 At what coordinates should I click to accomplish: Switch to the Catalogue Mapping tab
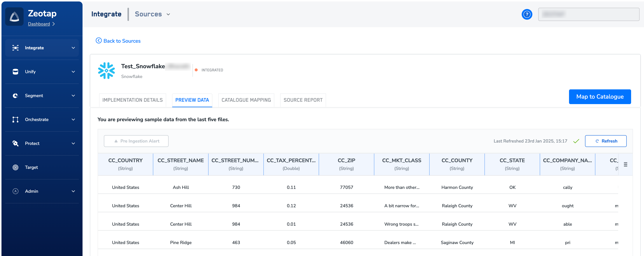click(x=246, y=100)
